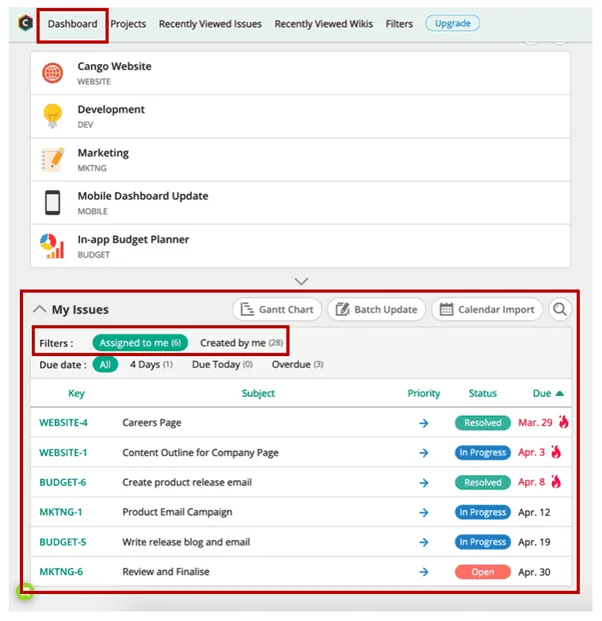Click the Upgrade button

[x=452, y=23]
